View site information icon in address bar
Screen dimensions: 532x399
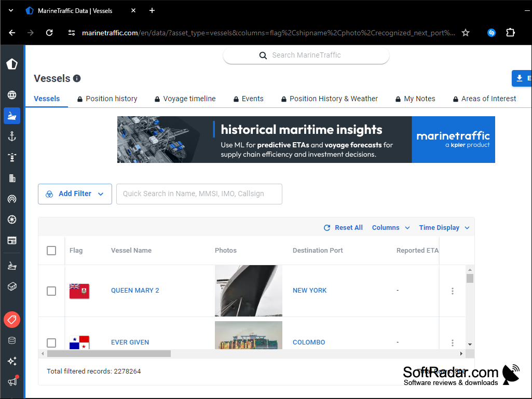tap(72, 33)
